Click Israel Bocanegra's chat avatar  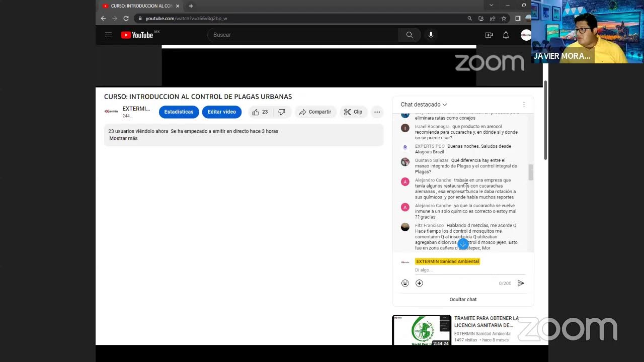[405, 128]
